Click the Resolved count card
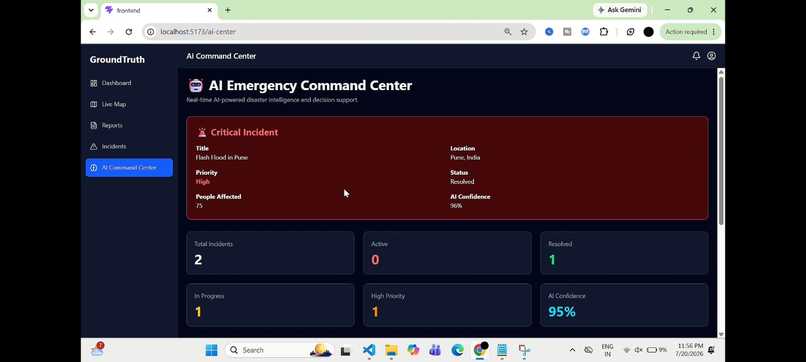Viewport: 806px width, 362px height. click(624, 252)
